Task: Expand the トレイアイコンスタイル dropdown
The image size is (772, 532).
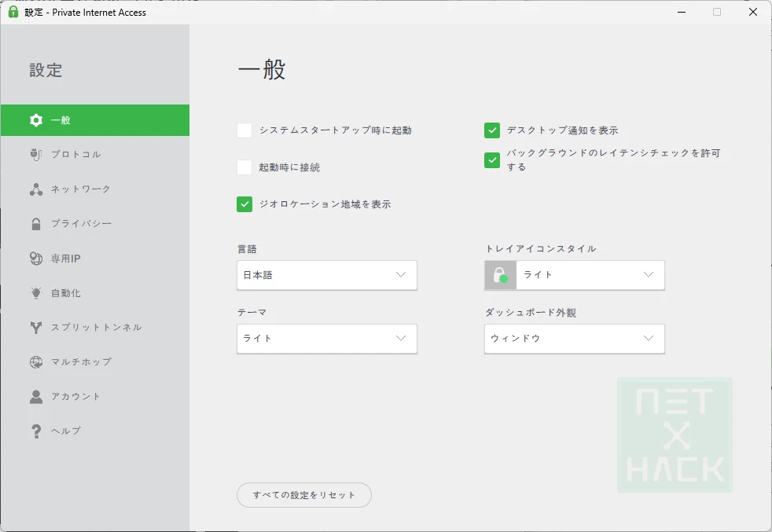Action: [x=590, y=275]
